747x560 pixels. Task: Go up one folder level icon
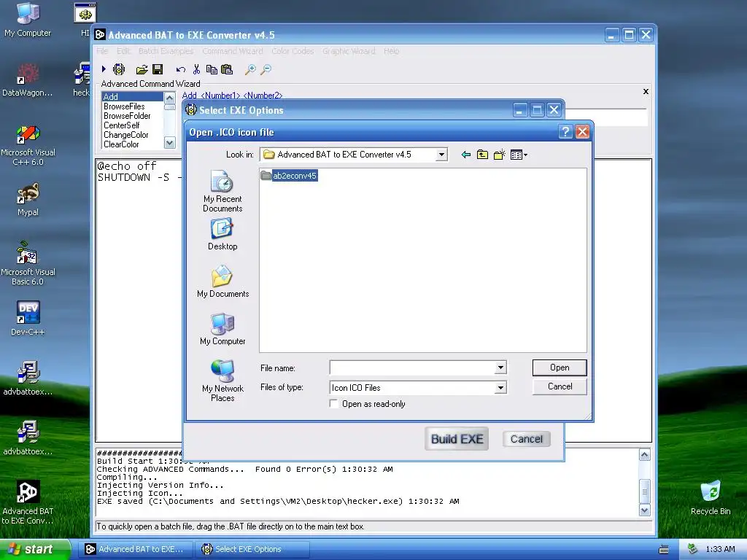pos(483,155)
